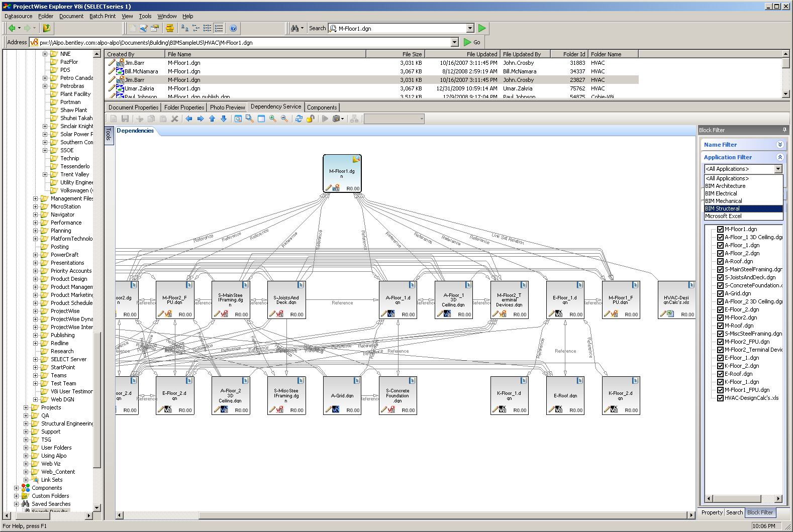Click the blue window frame icon

pyautogui.click(x=261, y=119)
